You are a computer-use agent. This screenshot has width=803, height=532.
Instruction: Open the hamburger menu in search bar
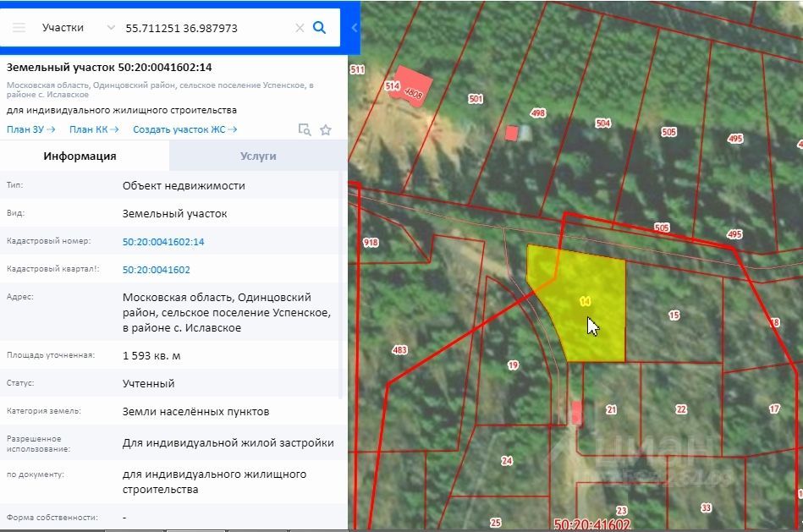(19, 27)
